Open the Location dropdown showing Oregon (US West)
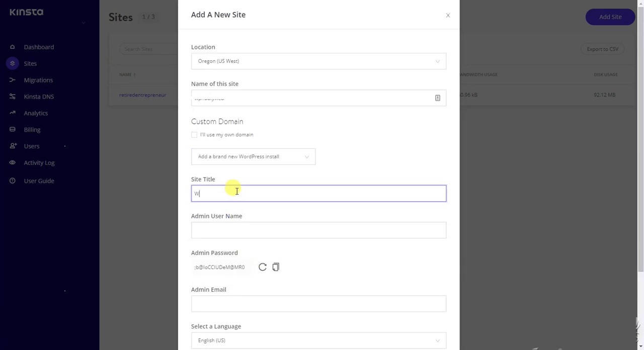Image resolution: width=644 pixels, height=350 pixels. [x=318, y=61]
